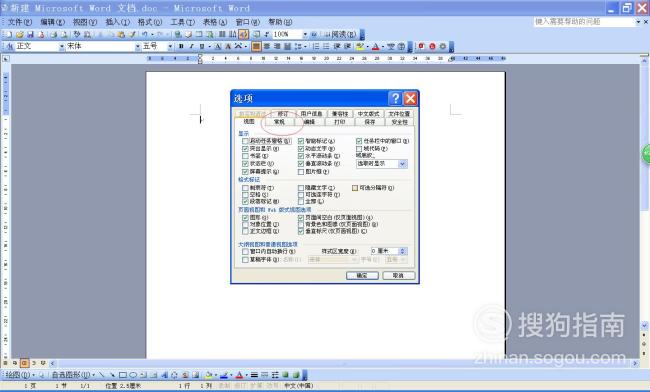This screenshot has width=650, height=392.
Task: Select the Oval tool in Drawing toolbar
Action: tap(133, 375)
